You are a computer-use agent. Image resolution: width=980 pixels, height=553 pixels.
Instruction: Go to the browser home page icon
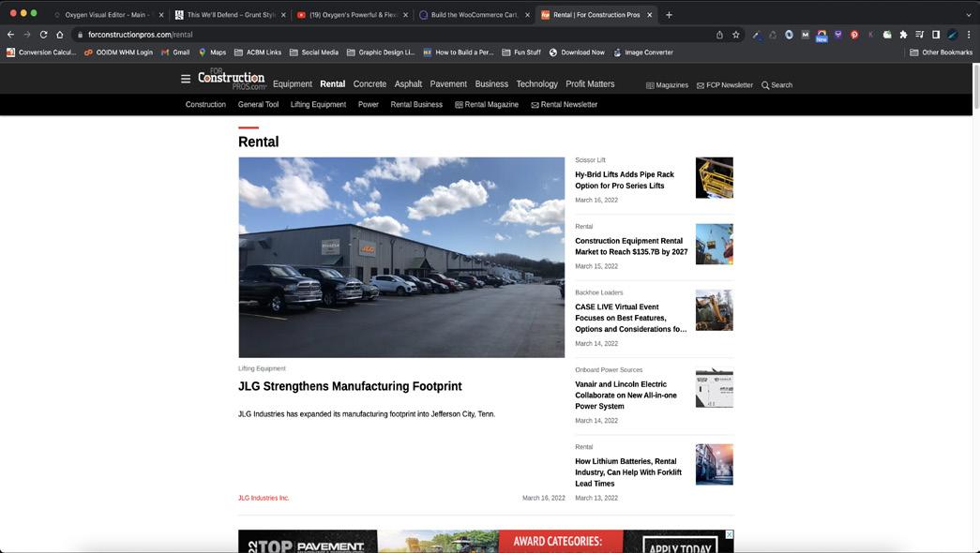[x=59, y=35]
